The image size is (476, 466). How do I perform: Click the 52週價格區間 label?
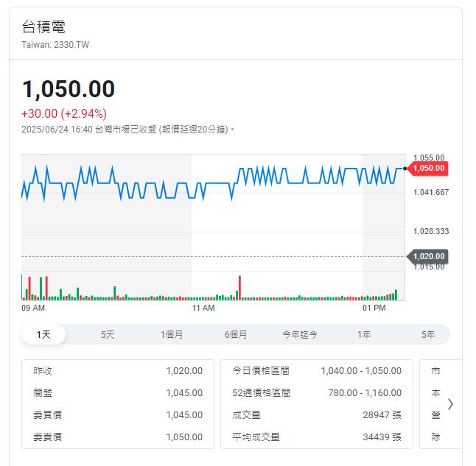coord(262,393)
